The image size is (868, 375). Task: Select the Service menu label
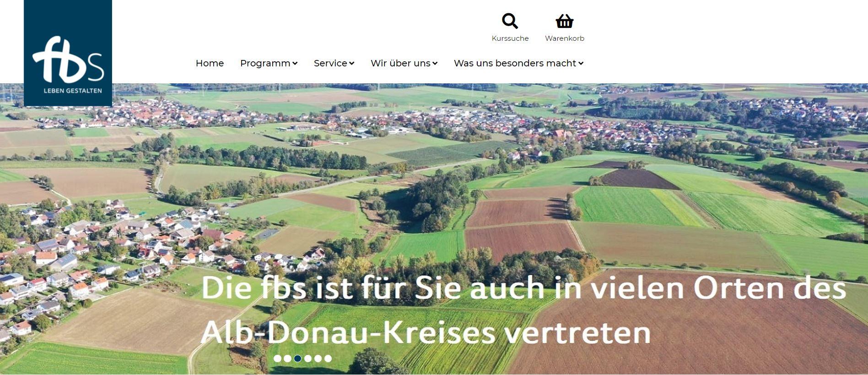330,63
